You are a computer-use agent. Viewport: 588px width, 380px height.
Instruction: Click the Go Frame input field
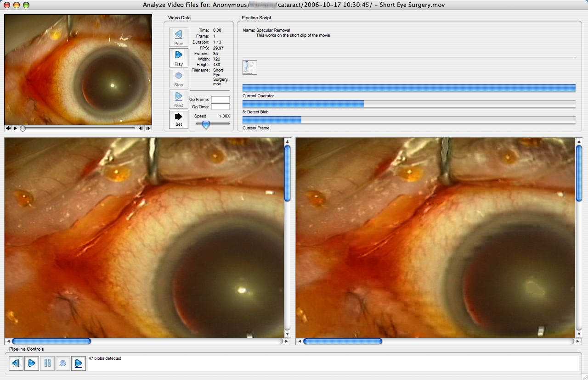point(220,100)
